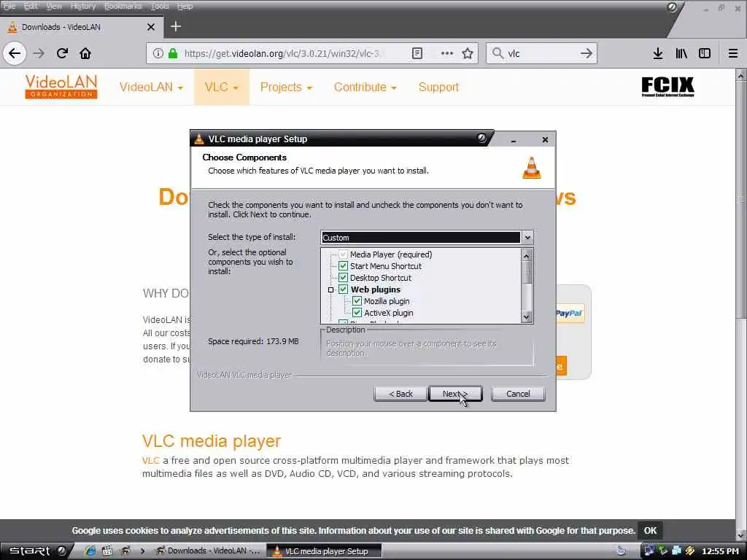Image resolution: width=747 pixels, height=560 pixels.
Task: Click Next in VLC setup
Action: click(455, 394)
